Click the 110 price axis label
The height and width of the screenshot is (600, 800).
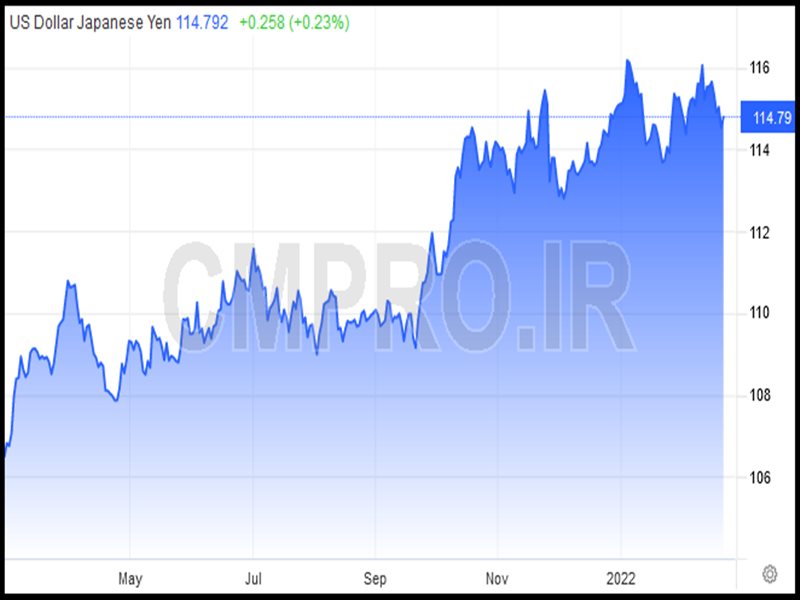click(759, 312)
